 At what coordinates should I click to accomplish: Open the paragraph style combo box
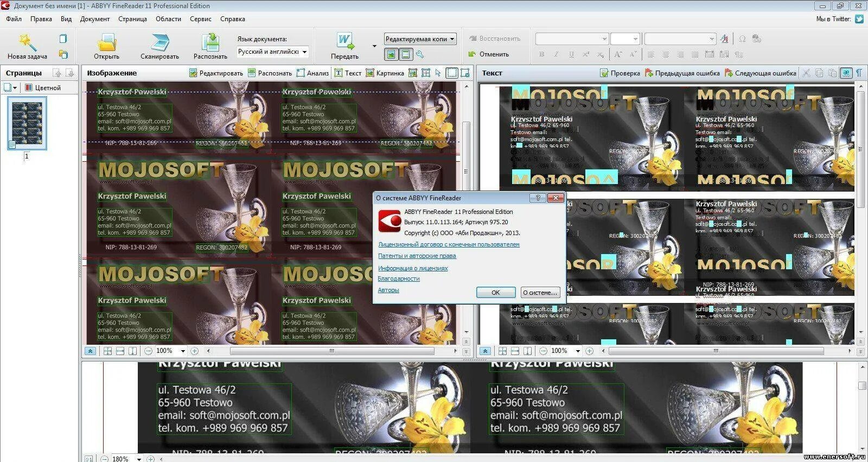tap(680, 39)
